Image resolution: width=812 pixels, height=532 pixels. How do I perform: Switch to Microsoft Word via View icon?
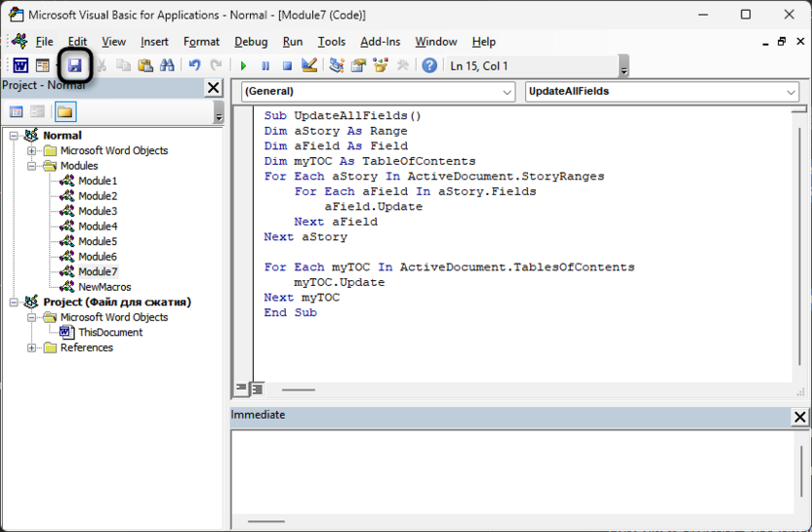click(20, 65)
